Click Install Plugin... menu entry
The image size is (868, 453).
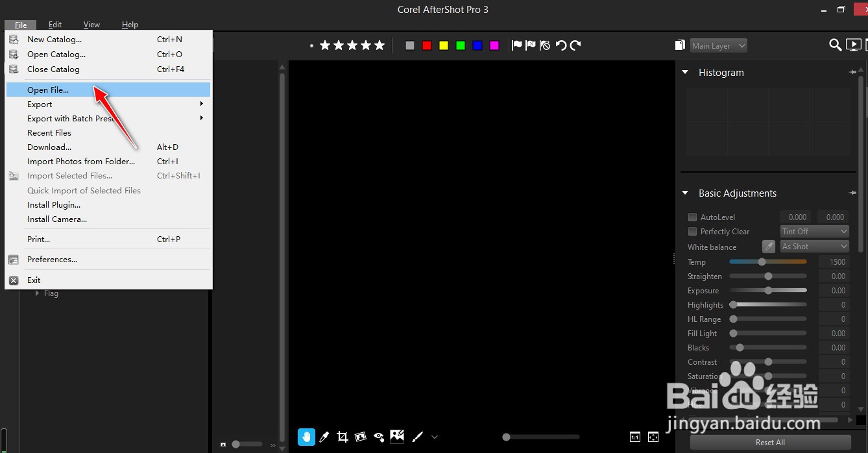108,204
